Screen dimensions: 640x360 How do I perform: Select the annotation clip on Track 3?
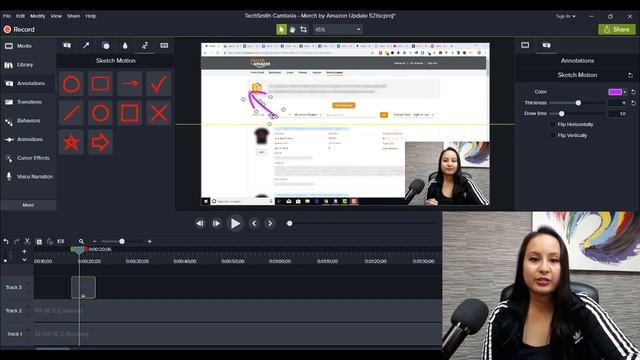point(83,287)
